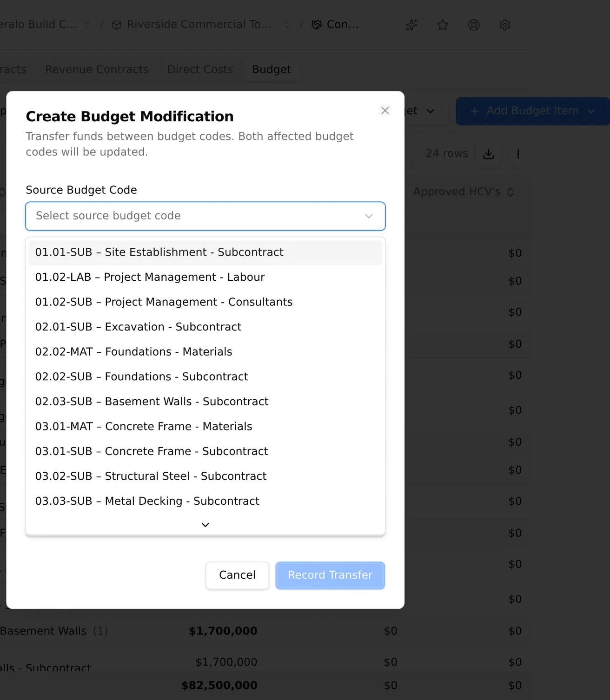
Task: Choose 01.02-SUB Project Management - Consultants
Action: pos(205,302)
